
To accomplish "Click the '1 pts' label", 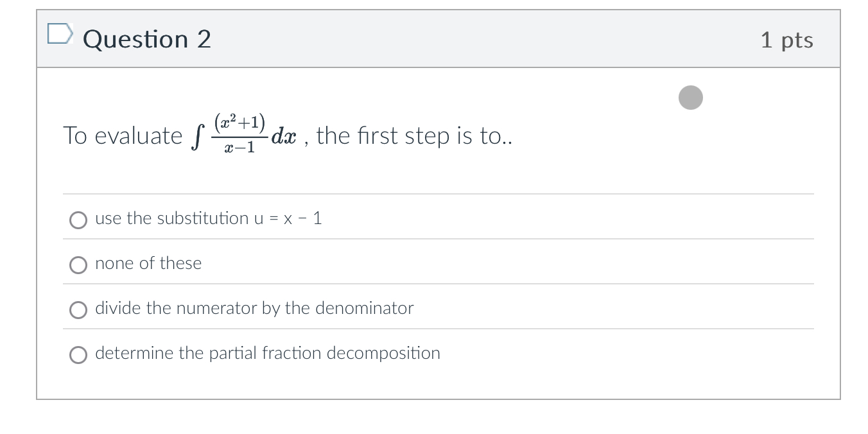I will (x=787, y=39).
